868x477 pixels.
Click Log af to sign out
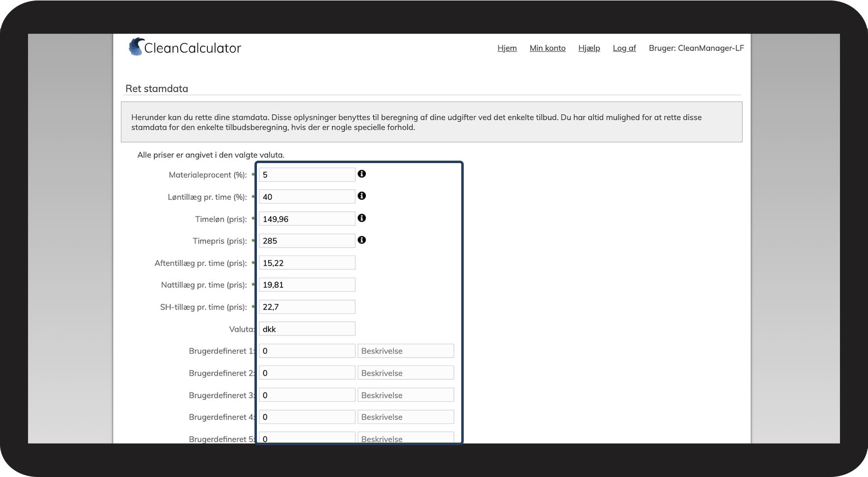[624, 48]
